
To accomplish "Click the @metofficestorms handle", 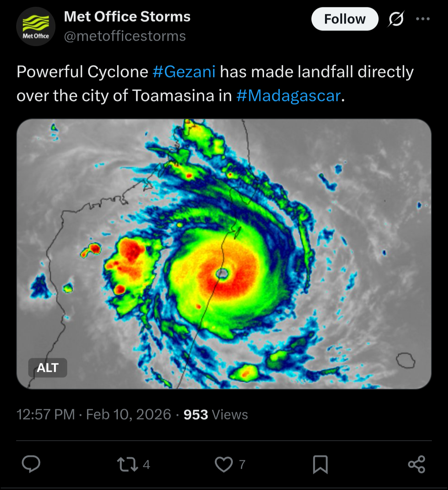I will coord(125,36).
